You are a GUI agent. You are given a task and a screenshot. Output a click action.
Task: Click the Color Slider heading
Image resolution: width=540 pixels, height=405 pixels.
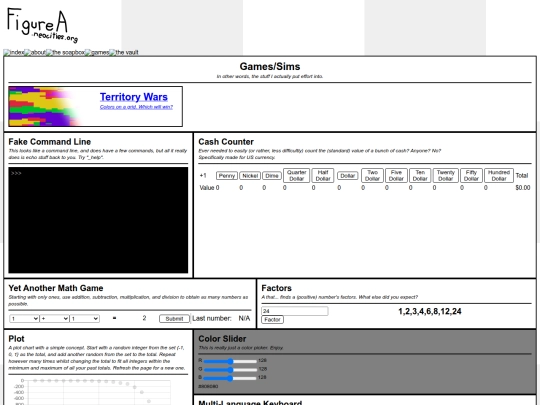click(x=222, y=339)
